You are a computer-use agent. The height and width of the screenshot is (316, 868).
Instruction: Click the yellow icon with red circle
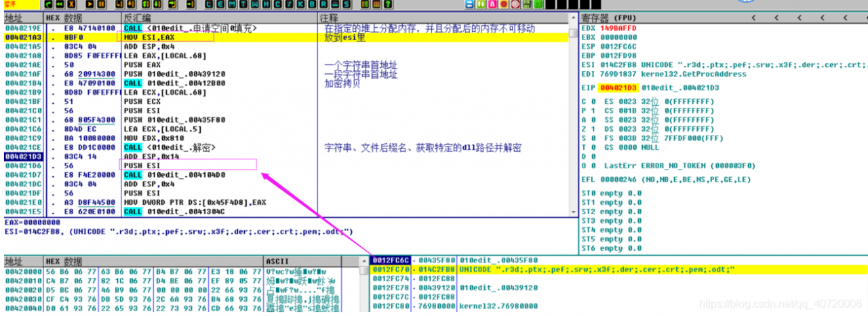tap(503, 4)
